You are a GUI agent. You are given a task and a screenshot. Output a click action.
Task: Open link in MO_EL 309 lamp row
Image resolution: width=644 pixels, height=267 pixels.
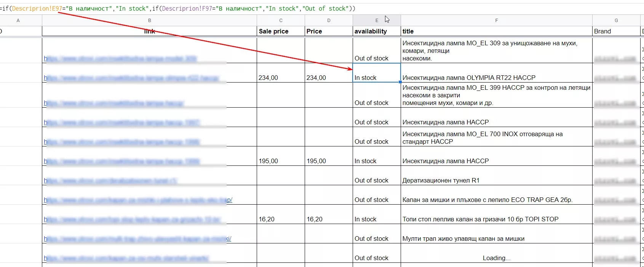click(120, 59)
